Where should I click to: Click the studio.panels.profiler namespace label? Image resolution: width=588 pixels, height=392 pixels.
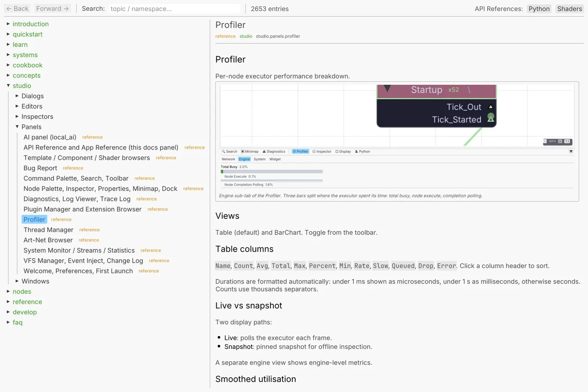point(278,36)
